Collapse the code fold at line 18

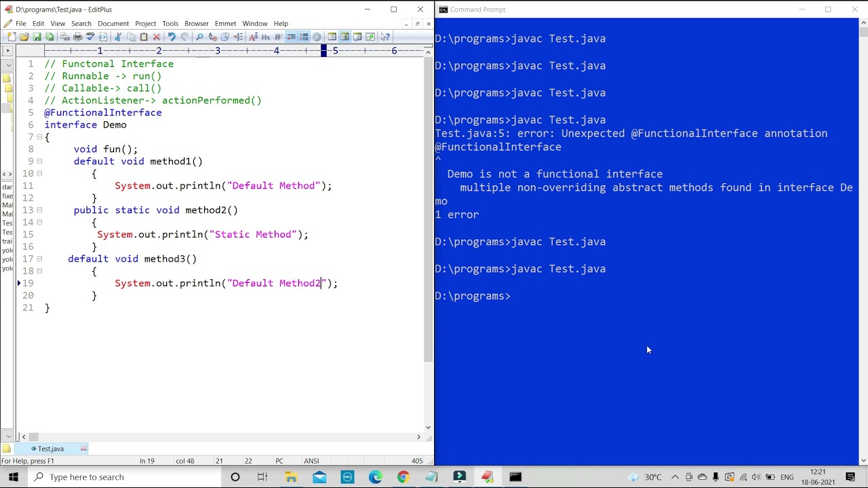coord(39,271)
